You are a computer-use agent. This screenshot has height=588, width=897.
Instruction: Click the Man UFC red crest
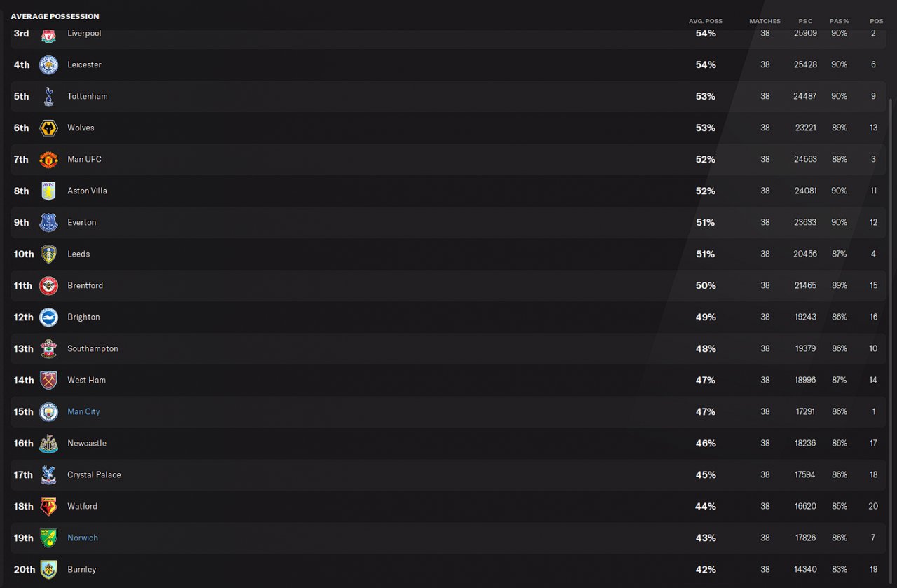tap(48, 159)
